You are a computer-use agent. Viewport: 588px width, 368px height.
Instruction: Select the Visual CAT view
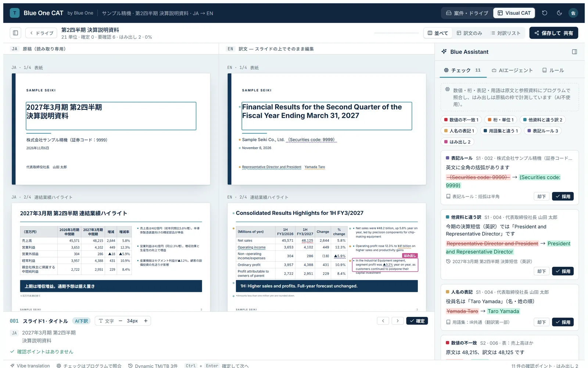[514, 13]
